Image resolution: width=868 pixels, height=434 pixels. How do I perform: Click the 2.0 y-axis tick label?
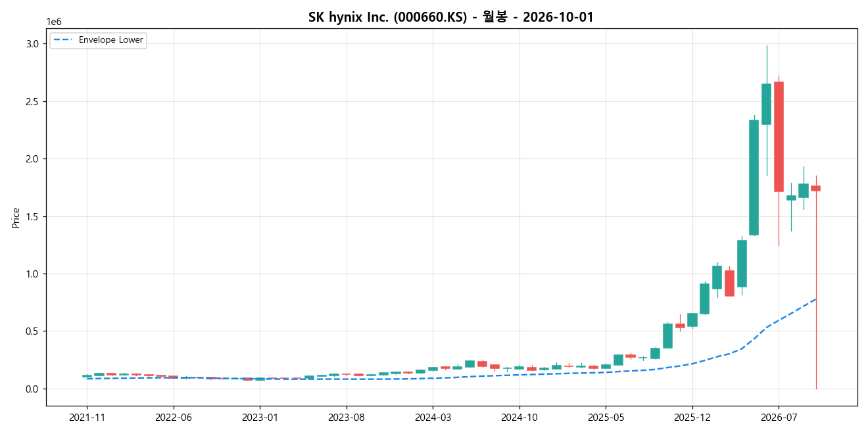pos(33,158)
